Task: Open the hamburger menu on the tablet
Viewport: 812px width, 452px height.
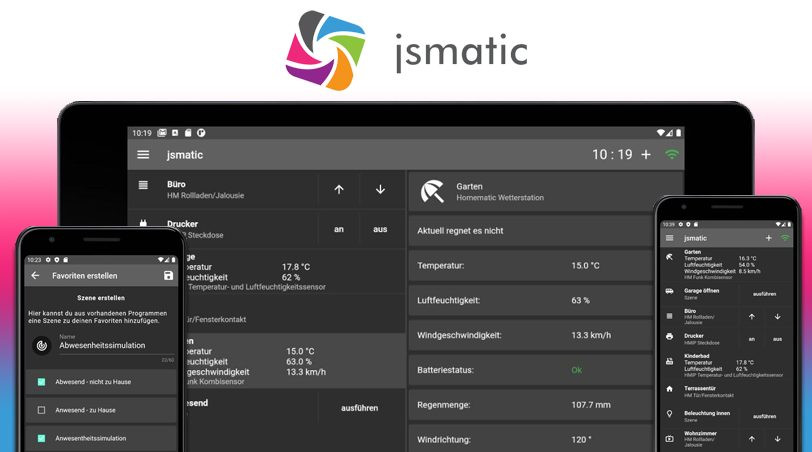Action: point(143,155)
